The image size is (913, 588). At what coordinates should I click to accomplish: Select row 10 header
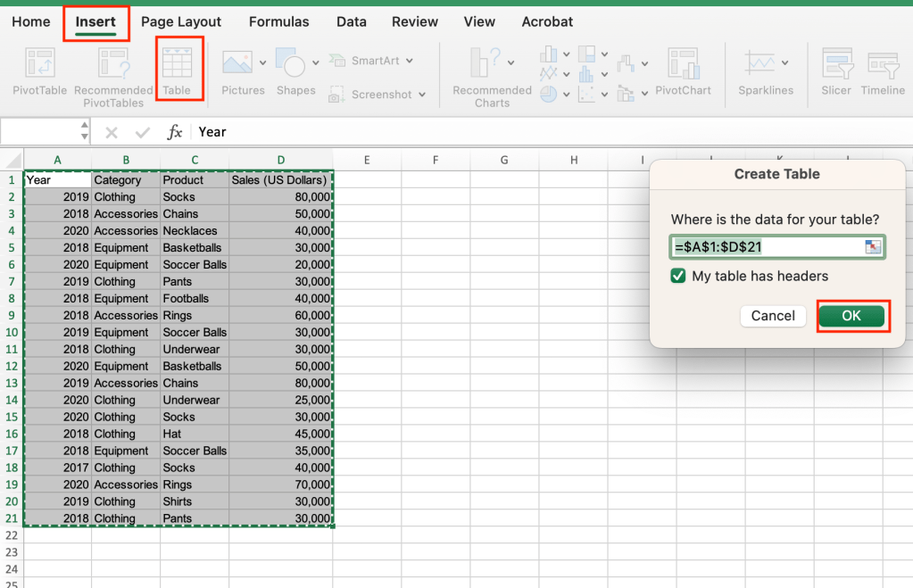[12, 333]
